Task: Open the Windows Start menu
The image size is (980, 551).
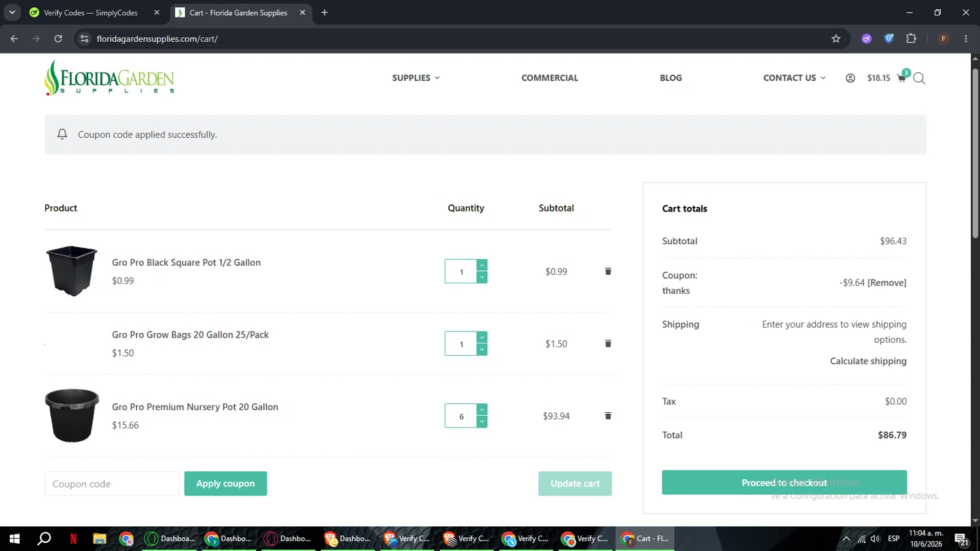Action: [x=14, y=539]
